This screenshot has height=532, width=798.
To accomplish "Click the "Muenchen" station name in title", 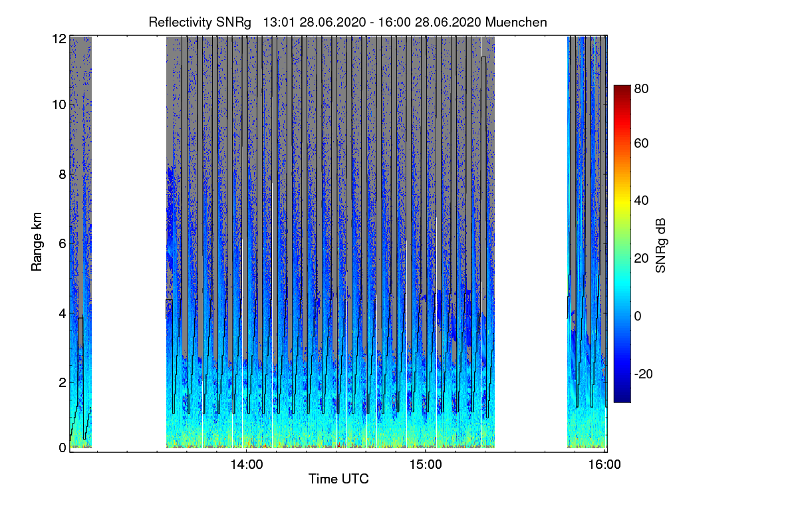I will coord(517,22).
